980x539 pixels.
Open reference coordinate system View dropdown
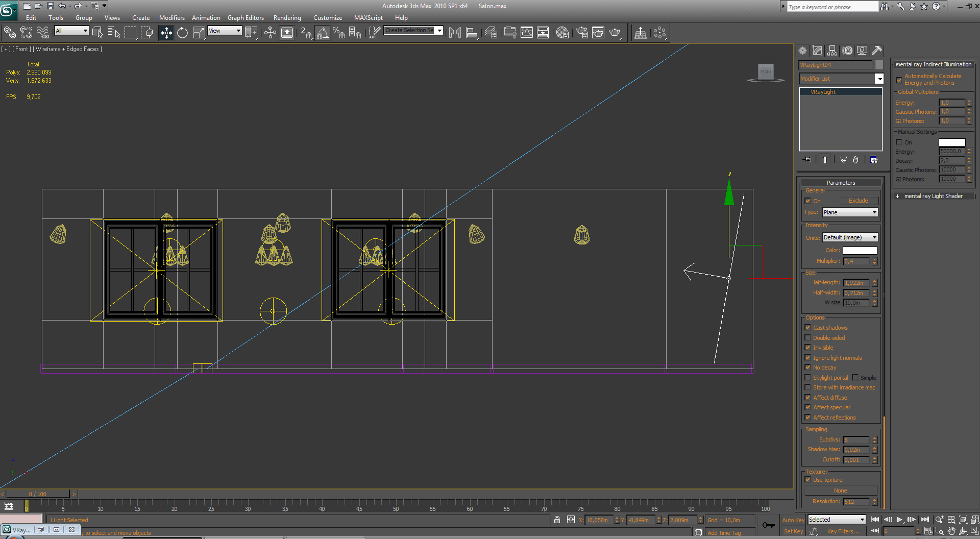tap(225, 31)
